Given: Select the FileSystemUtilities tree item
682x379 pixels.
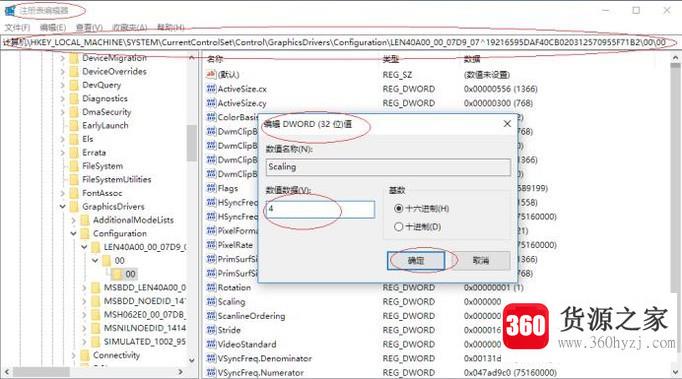Looking at the screenshot, I should point(117,179).
